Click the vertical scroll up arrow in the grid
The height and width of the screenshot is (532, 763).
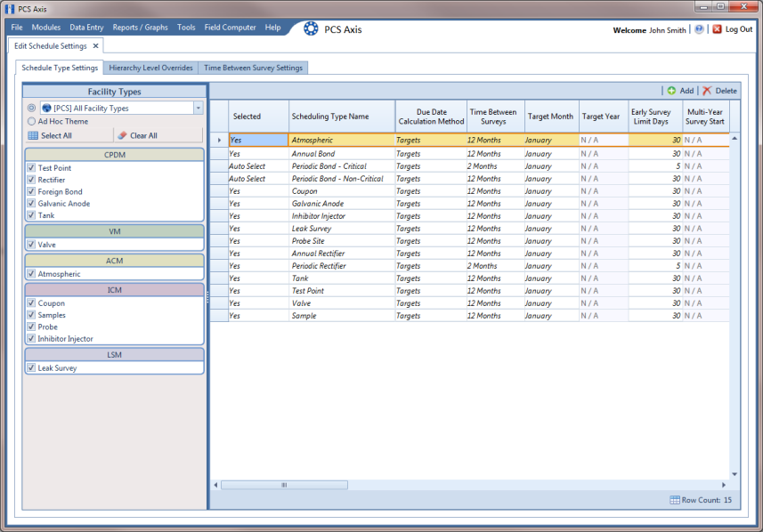(735, 139)
